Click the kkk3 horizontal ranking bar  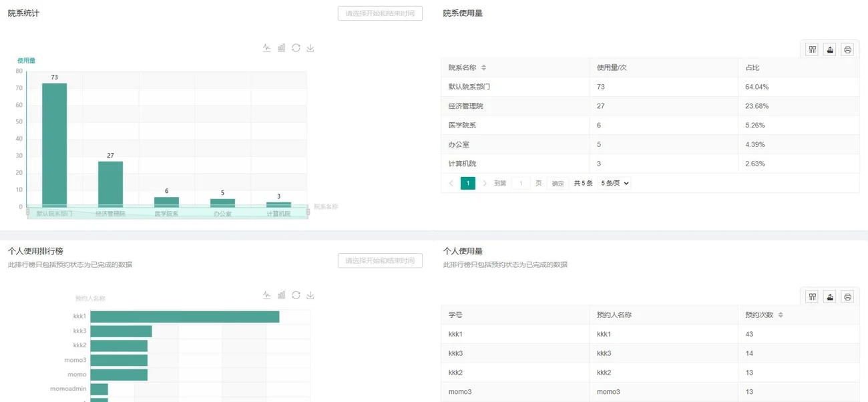pyautogui.click(x=122, y=331)
